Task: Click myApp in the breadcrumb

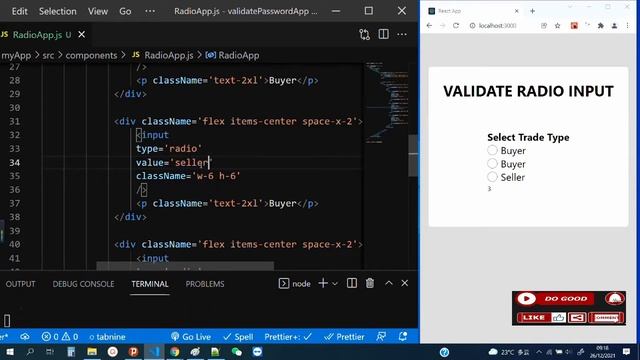Action: click(x=16, y=55)
